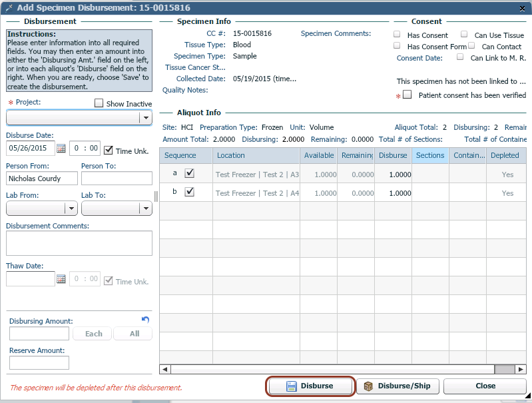Click the Depleted column header
The image size is (532, 403).
coord(506,155)
